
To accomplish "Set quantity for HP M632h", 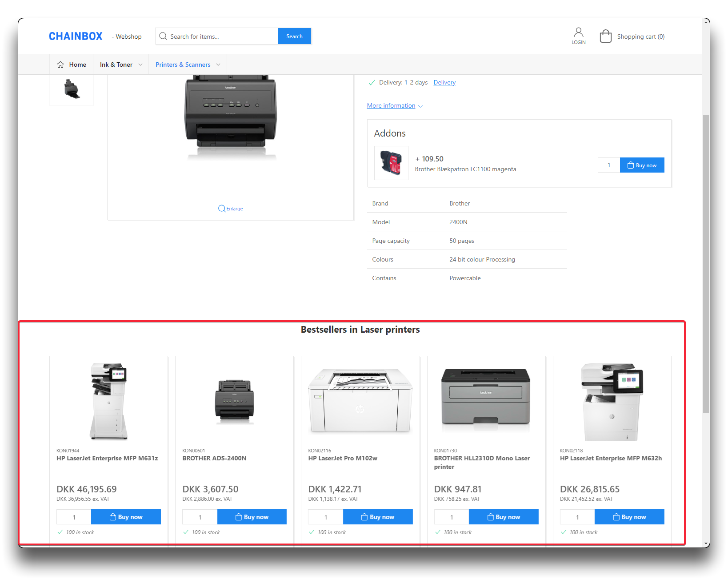I will [x=577, y=517].
